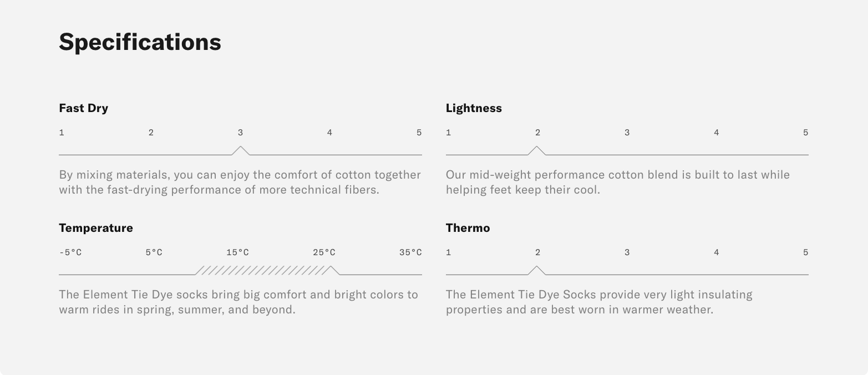Click number 1 on the Fast Dry scale
The image size is (868, 375).
tap(62, 133)
